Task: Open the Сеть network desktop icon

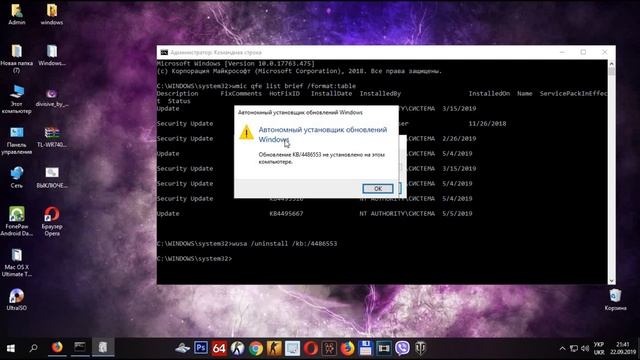Action: click(17, 178)
